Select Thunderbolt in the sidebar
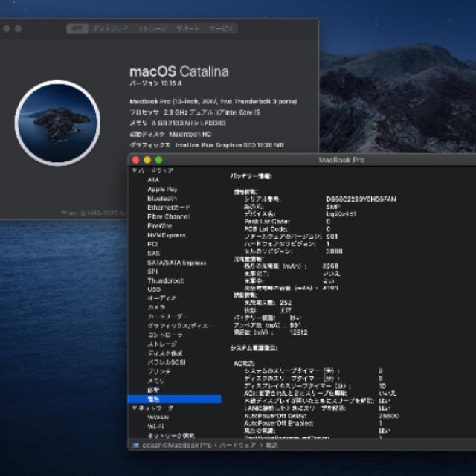 tap(166, 281)
